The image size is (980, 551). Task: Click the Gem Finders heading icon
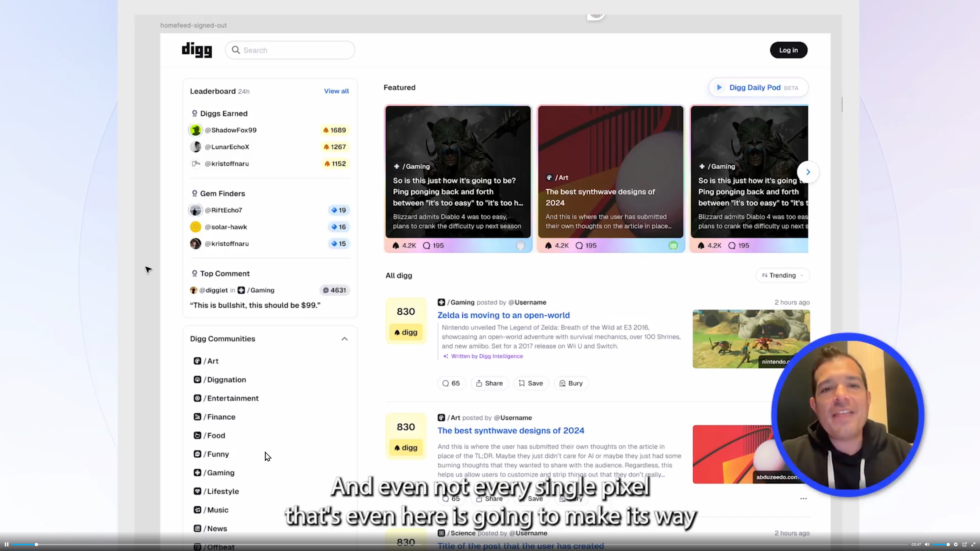click(194, 194)
